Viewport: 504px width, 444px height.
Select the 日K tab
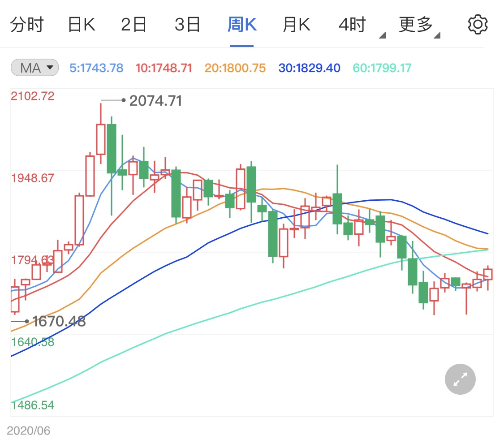81,25
